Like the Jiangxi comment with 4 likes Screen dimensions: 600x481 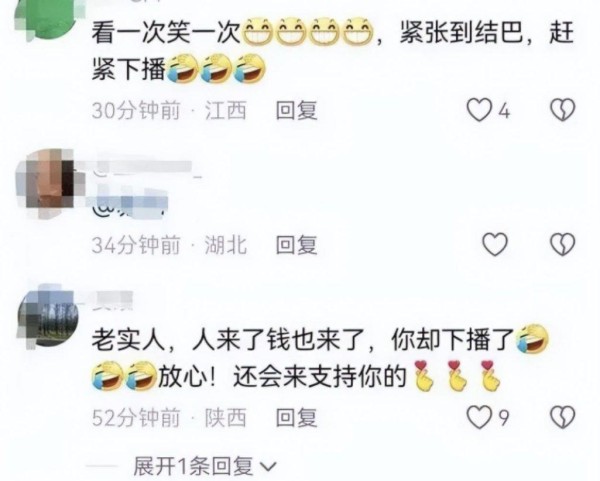click(479, 110)
